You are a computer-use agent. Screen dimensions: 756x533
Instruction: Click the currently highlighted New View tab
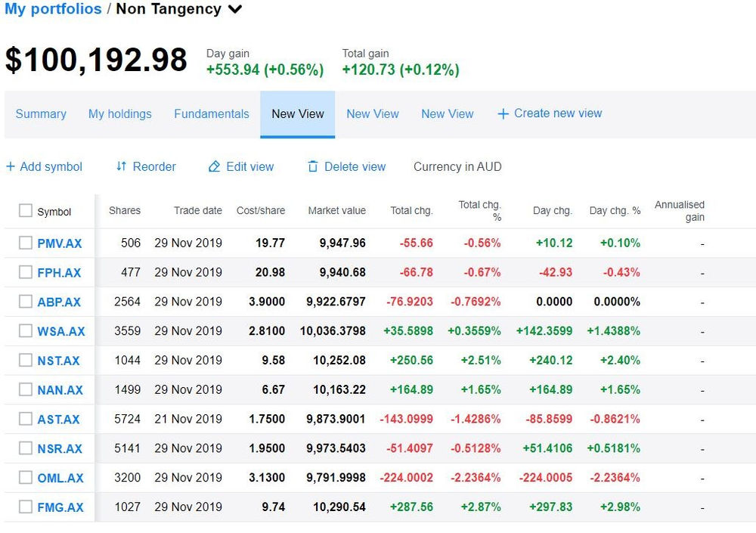(x=297, y=113)
